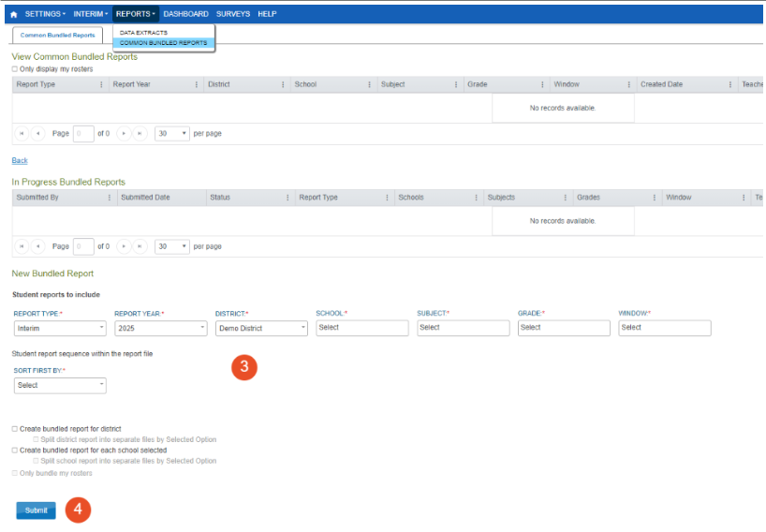Click the home icon in navigation bar

click(x=13, y=14)
